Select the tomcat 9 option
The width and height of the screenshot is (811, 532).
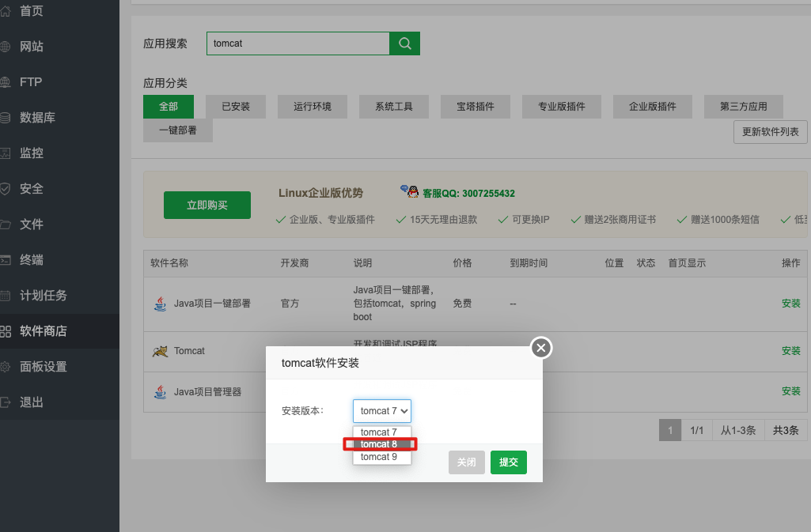pyautogui.click(x=380, y=456)
